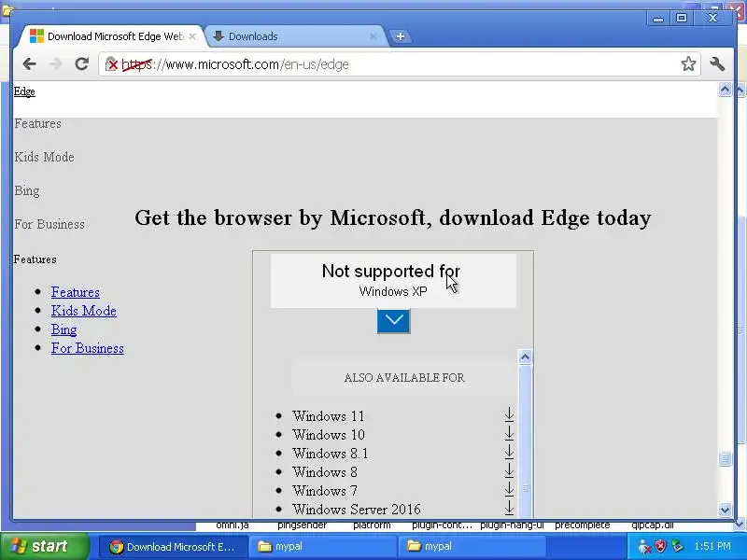Click in the address bar URL field

click(x=401, y=64)
